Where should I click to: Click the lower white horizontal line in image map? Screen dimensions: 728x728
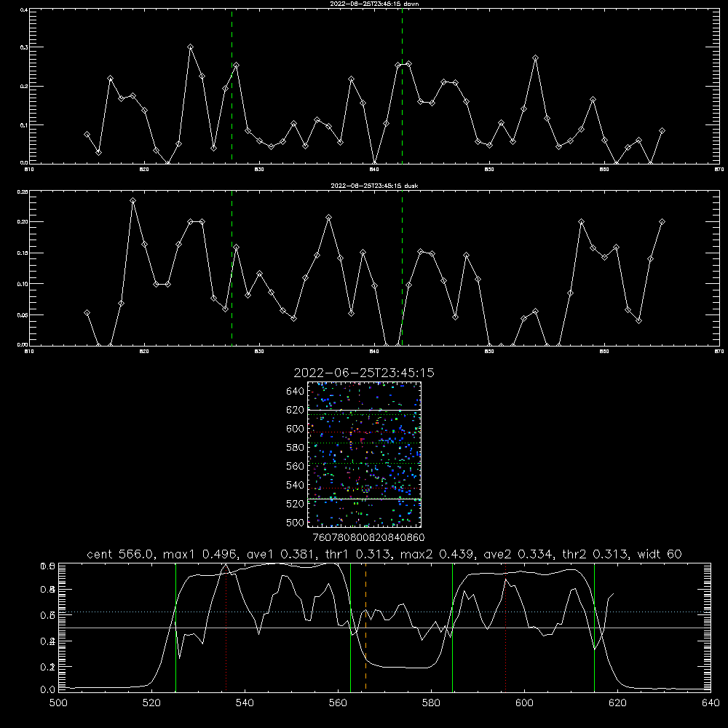coord(365,499)
